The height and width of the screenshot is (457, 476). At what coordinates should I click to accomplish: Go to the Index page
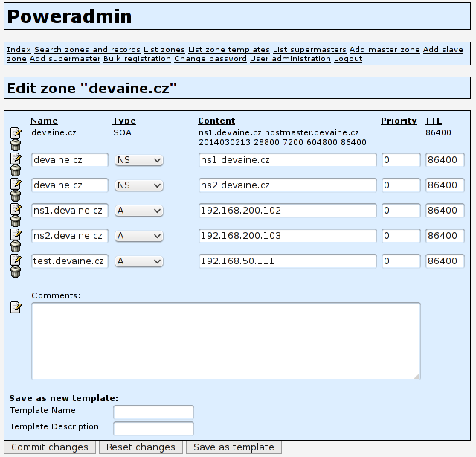19,50
